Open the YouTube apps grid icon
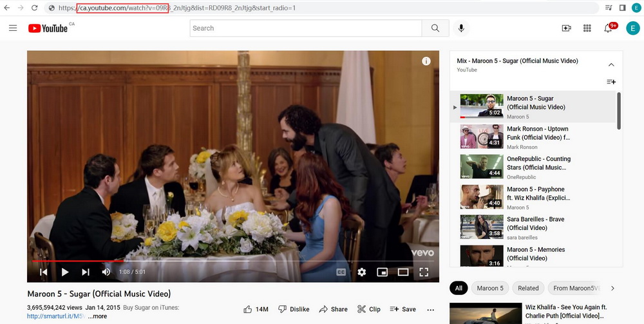Screen dimensions: 644x324 [x=587, y=28]
